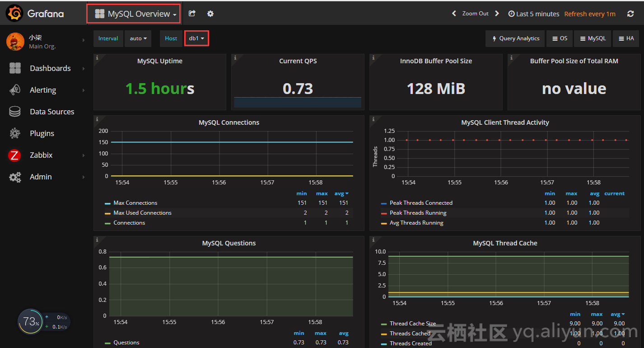644x348 pixels.
Task: Click the Grafana logo icon
Action: (14, 14)
